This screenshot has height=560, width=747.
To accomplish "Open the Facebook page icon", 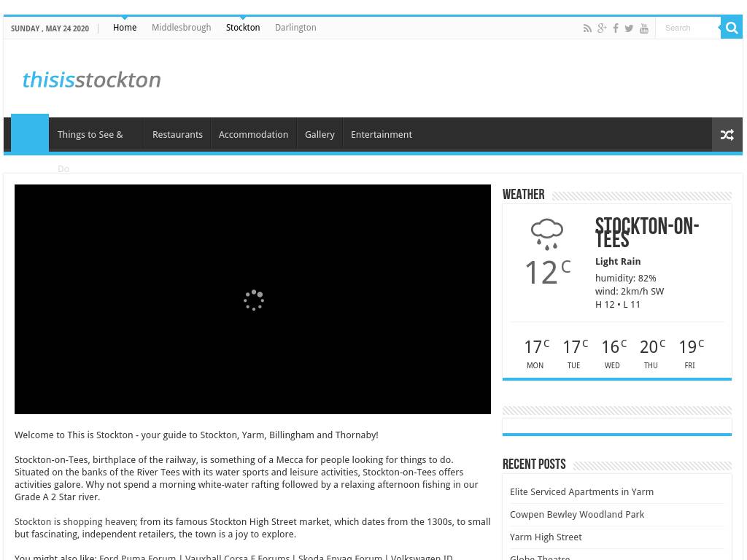I will (x=616, y=28).
